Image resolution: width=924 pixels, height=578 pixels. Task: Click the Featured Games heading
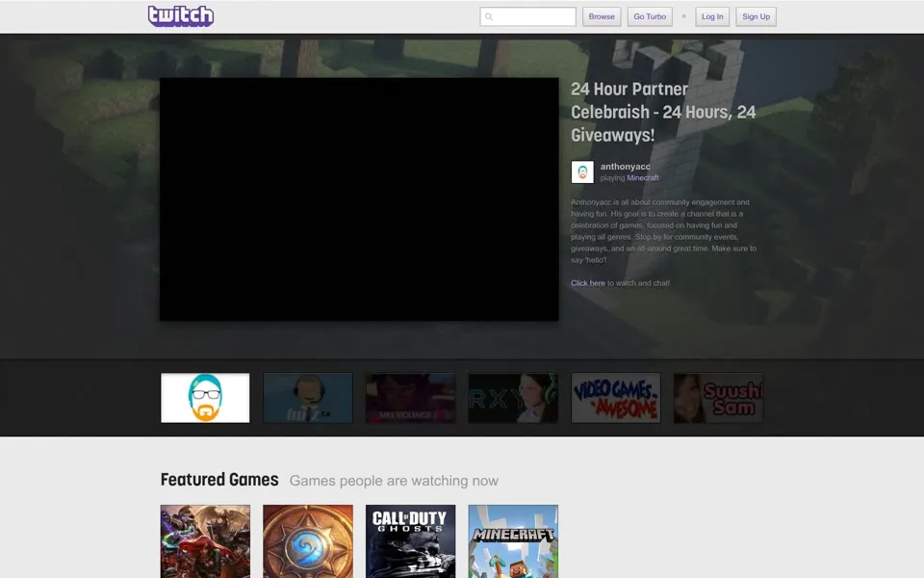pyautogui.click(x=219, y=480)
